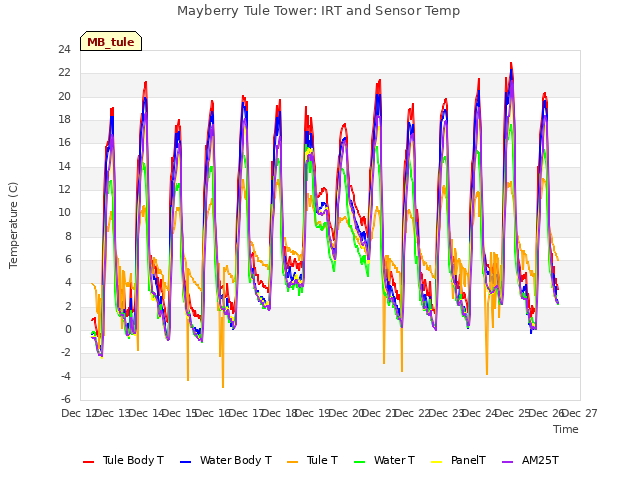Click the y-axis tick label 14

[x=64, y=167]
